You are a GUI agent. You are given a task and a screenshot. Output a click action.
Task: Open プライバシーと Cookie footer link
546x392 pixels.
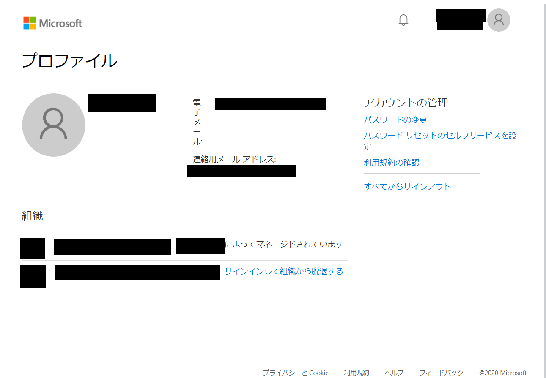click(296, 373)
